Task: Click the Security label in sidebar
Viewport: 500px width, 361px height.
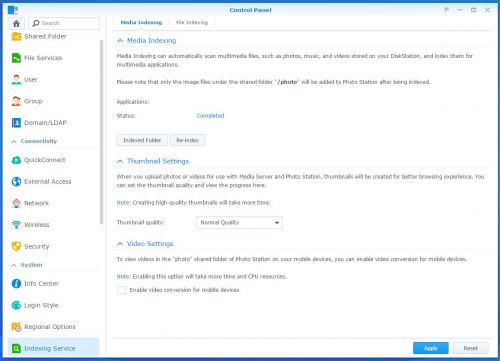Action: point(37,247)
